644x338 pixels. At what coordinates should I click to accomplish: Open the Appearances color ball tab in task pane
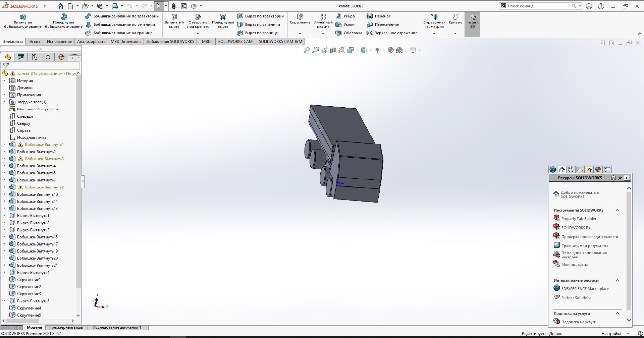pyautogui.click(x=598, y=170)
